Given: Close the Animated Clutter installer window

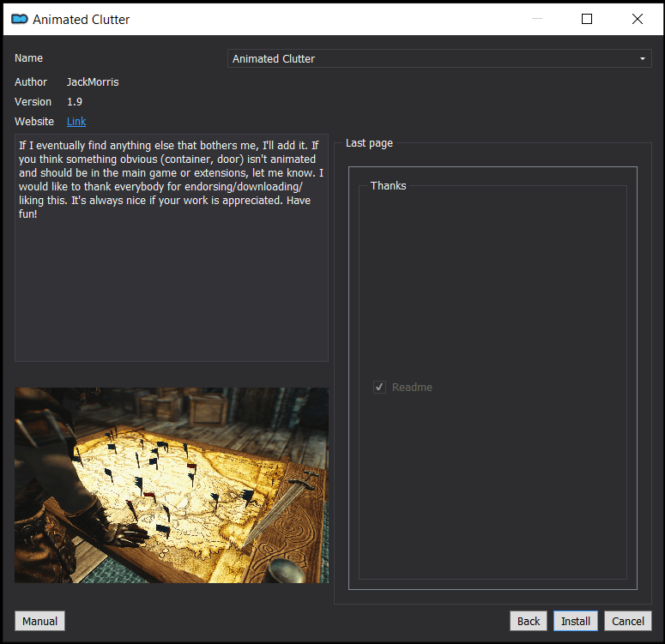Looking at the screenshot, I should coord(637,19).
